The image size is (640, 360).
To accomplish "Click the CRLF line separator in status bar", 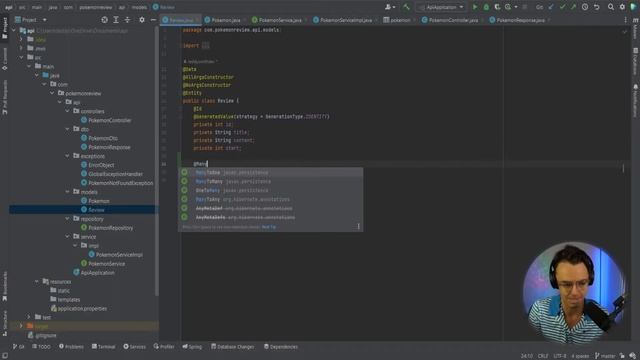I will [543, 356].
